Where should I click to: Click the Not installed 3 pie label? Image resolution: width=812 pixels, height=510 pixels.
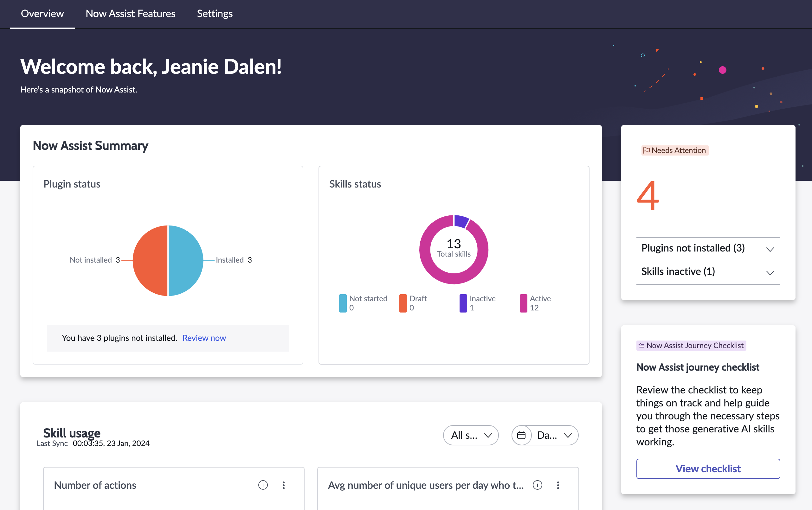[x=95, y=260]
